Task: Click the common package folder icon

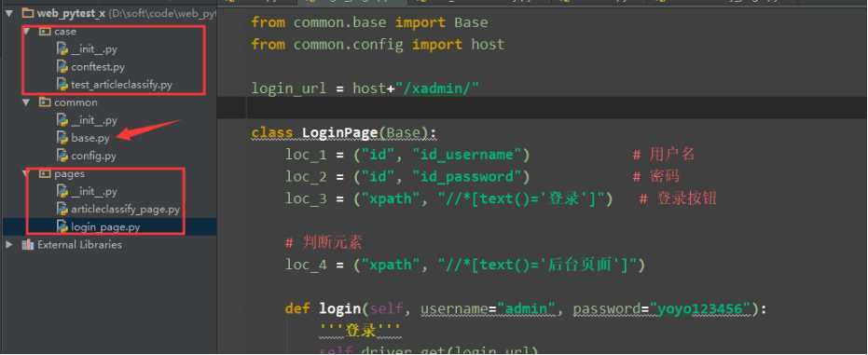Action: (x=45, y=102)
